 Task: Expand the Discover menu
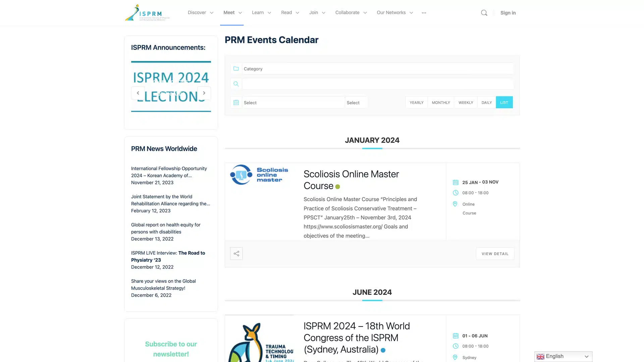tap(201, 13)
